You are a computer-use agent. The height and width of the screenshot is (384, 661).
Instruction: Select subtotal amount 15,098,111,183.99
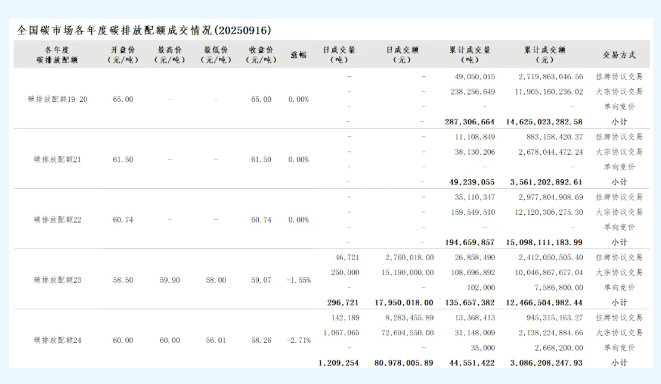coord(544,242)
